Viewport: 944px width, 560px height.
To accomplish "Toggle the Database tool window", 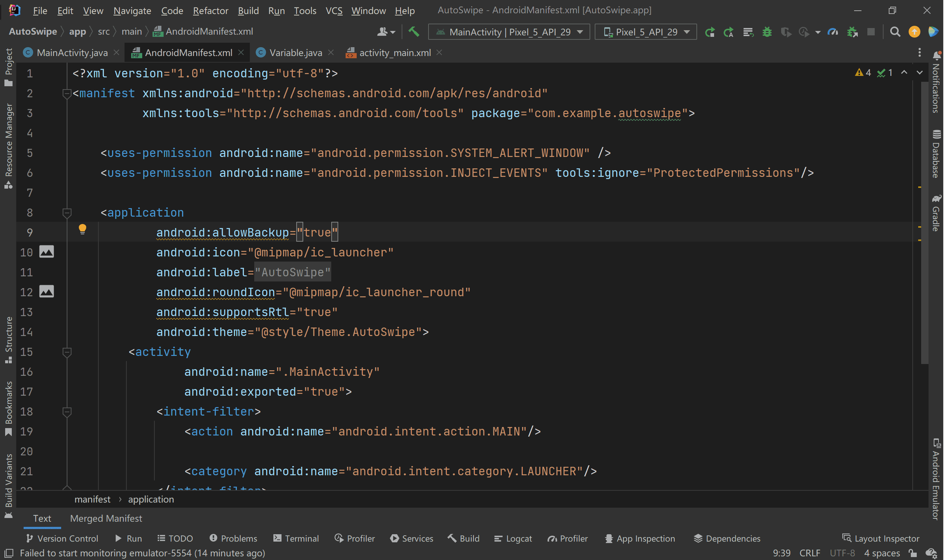I will (936, 154).
